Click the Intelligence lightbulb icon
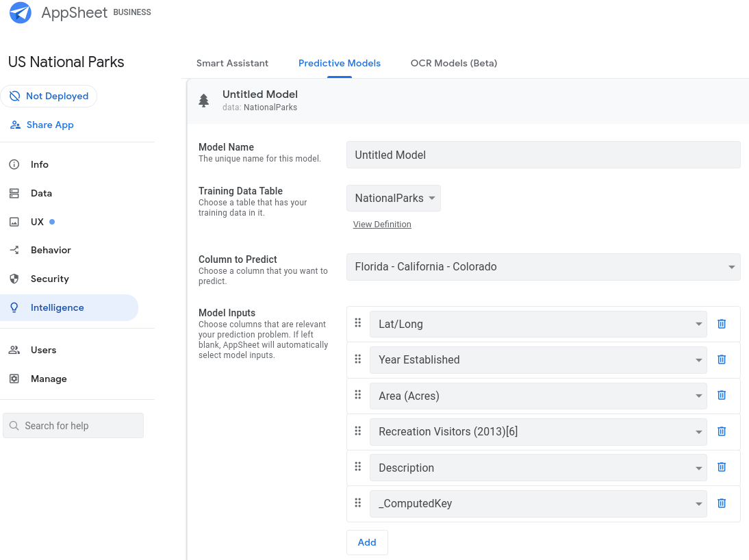 click(14, 307)
